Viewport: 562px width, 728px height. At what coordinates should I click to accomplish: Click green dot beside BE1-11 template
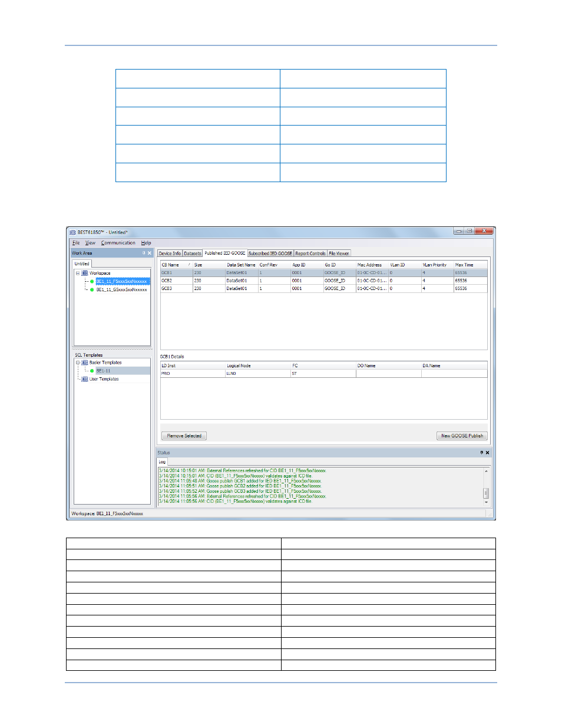point(92,371)
